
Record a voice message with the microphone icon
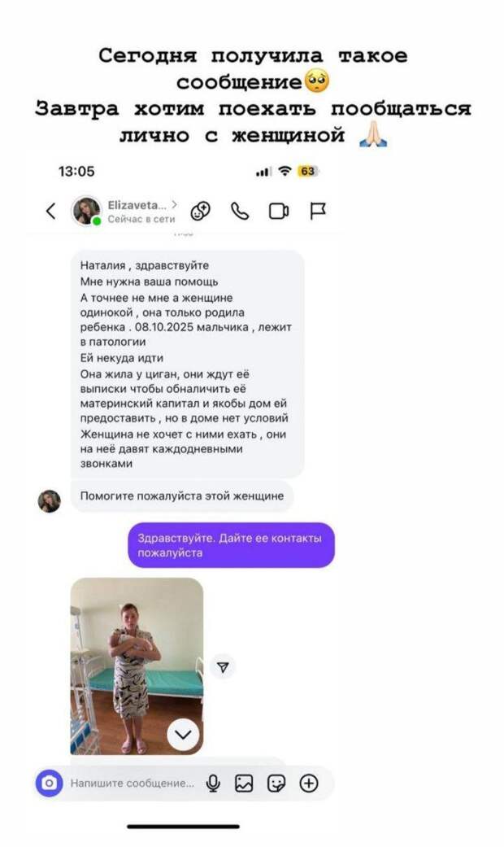tap(213, 784)
